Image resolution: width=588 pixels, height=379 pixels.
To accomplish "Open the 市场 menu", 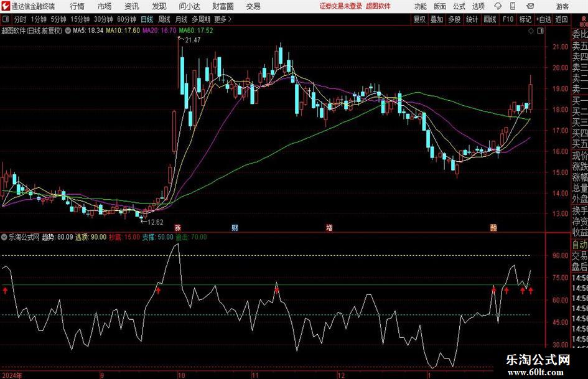I will (105, 6).
